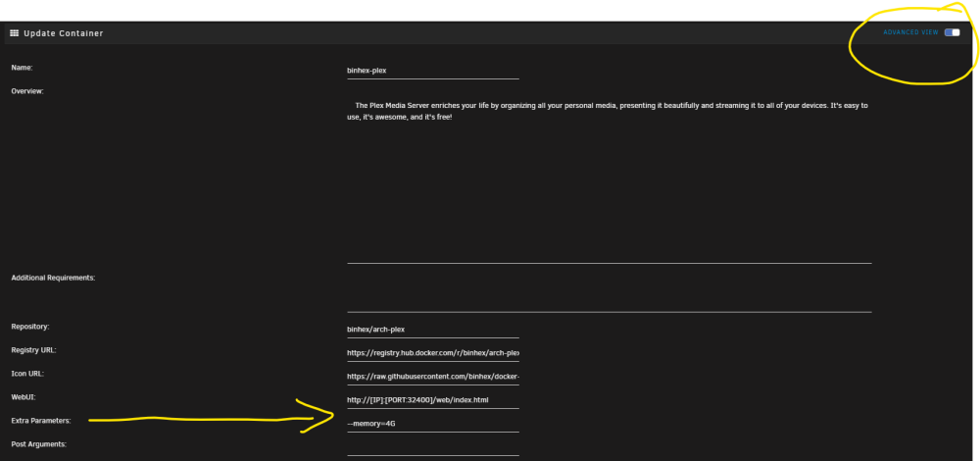Toggle the Advanced View switch
The image size is (980, 461).
pos(952,32)
